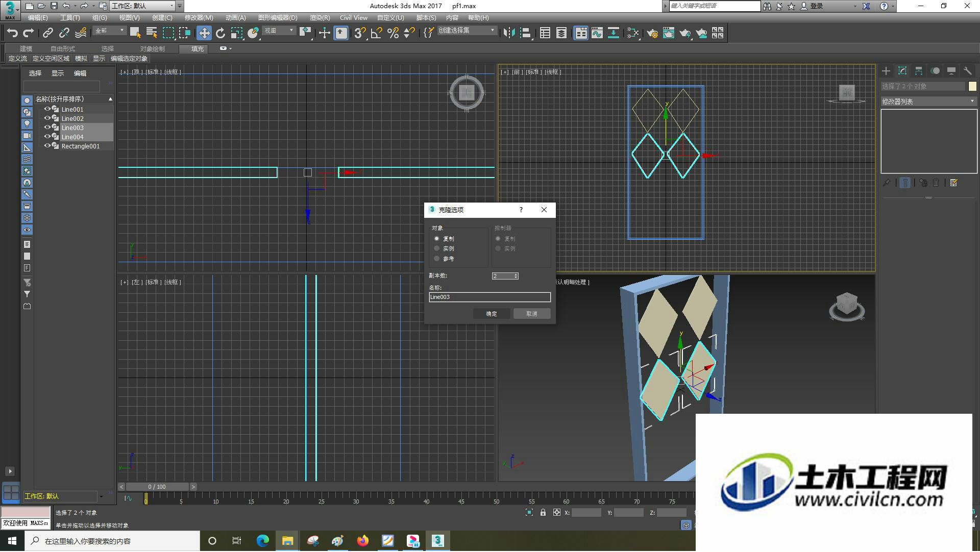Toggle visibility eye of Line003
The width and height of the screenshot is (980, 552).
tap(47, 128)
